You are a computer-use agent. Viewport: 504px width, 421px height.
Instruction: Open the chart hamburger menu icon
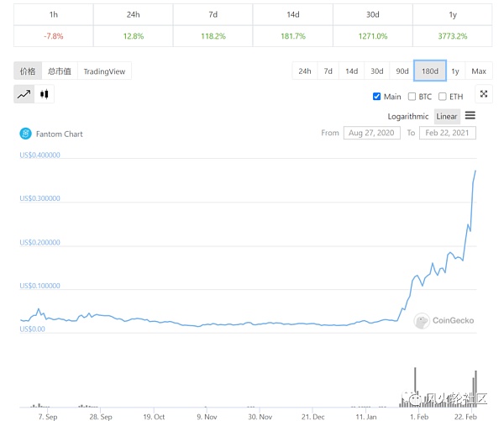pos(470,116)
